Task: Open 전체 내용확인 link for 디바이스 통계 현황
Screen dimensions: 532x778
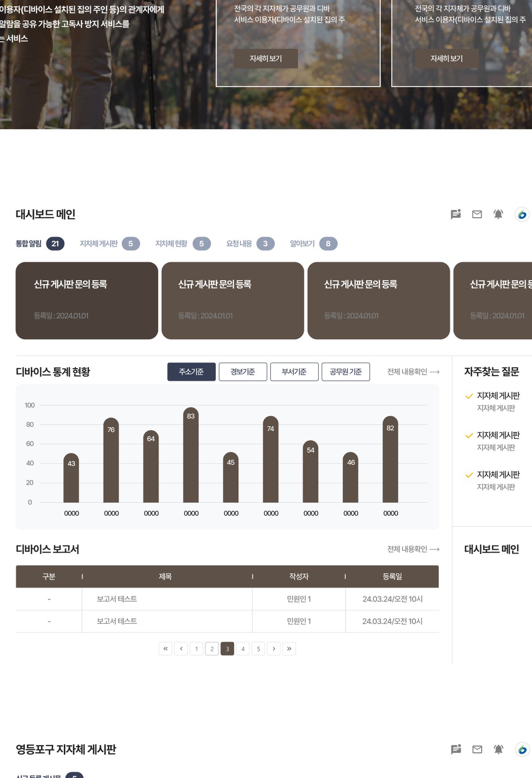Action: [x=413, y=372]
